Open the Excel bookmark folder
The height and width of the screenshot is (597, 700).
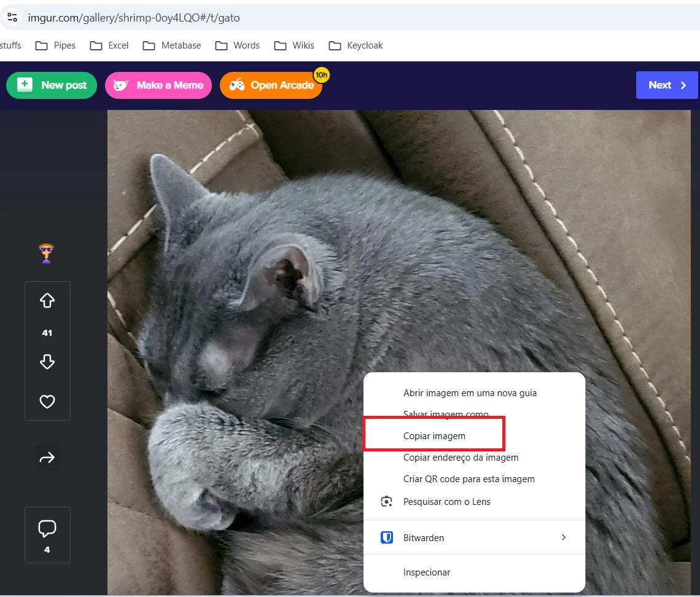(x=109, y=45)
